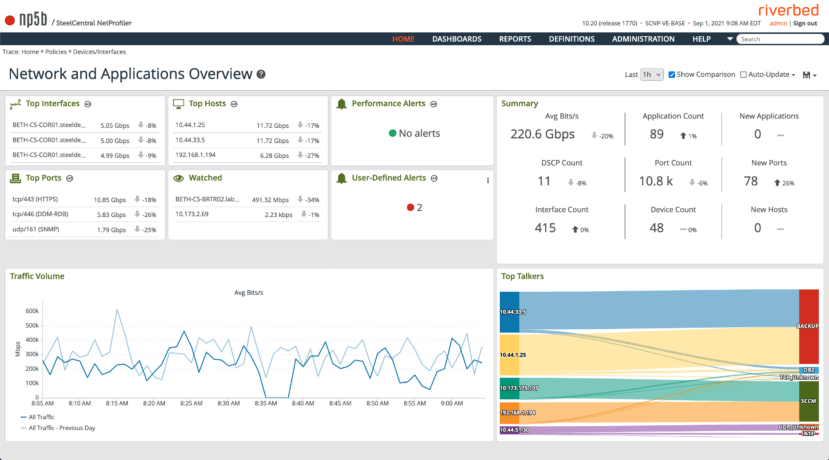The height and width of the screenshot is (460, 829).
Task: Open the User-Defined Alerts vertical dots menu
Action: click(487, 181)
